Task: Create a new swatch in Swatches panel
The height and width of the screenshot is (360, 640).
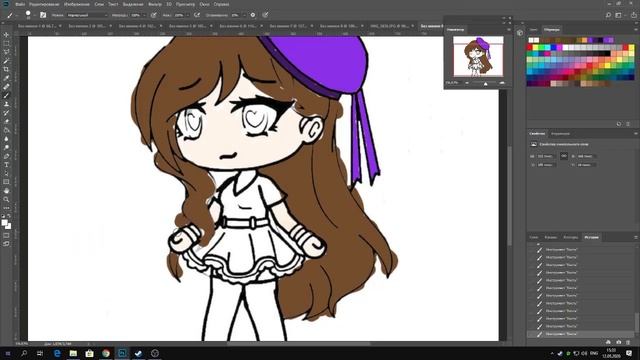Action: [619, 124]
